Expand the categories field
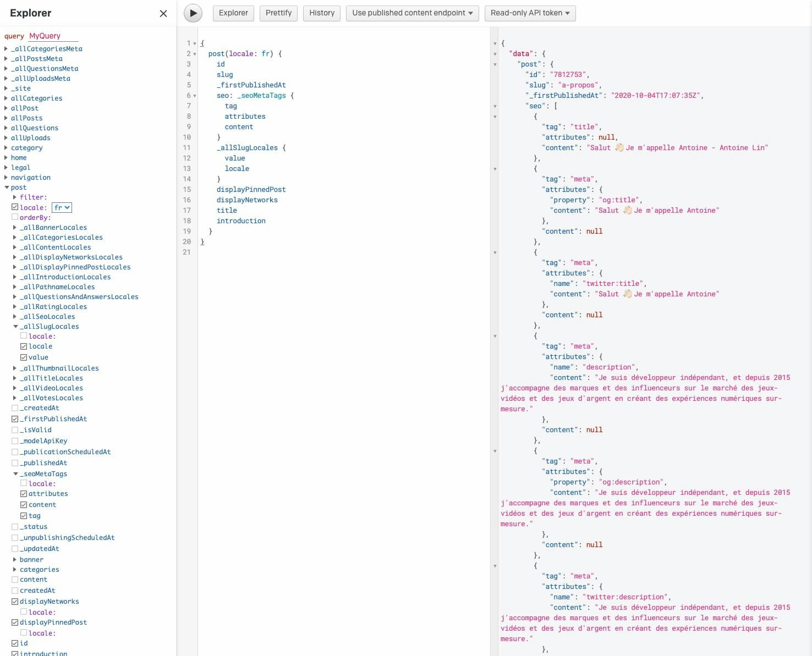The width and height of the screenshot is (812, 656). pyautogui.click(x=15, y=569)
